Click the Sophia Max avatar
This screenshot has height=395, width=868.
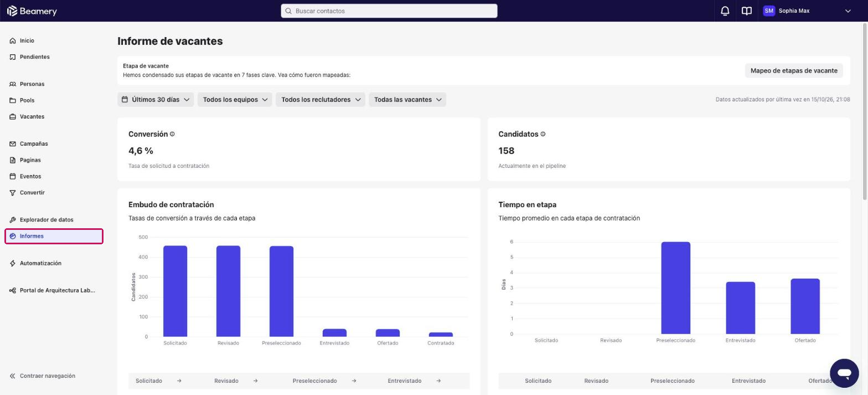click(x=769, y=11)
